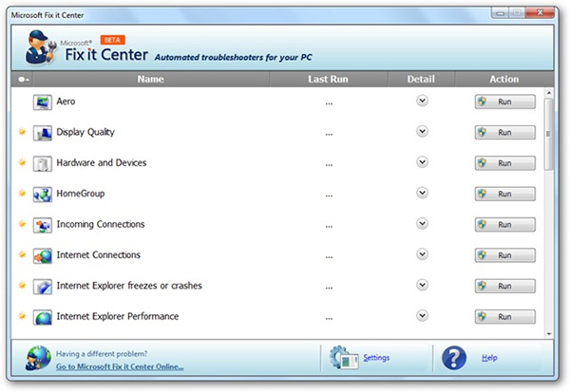570x392 pixels.
Task: Click the HomeGroup icon
Action: tap(43, 194)
